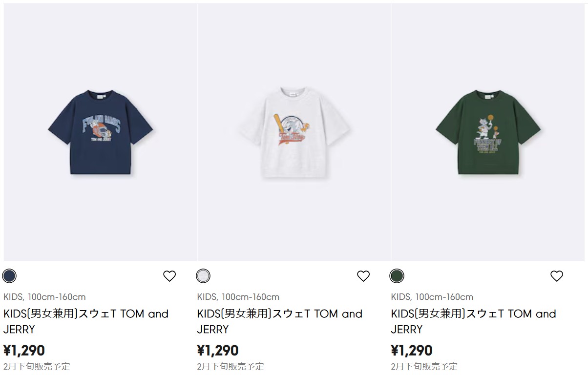The height and width of the screenshot is (375, 588).
Task: Add the green shirt to wishlist
Action: click(557, 276)
